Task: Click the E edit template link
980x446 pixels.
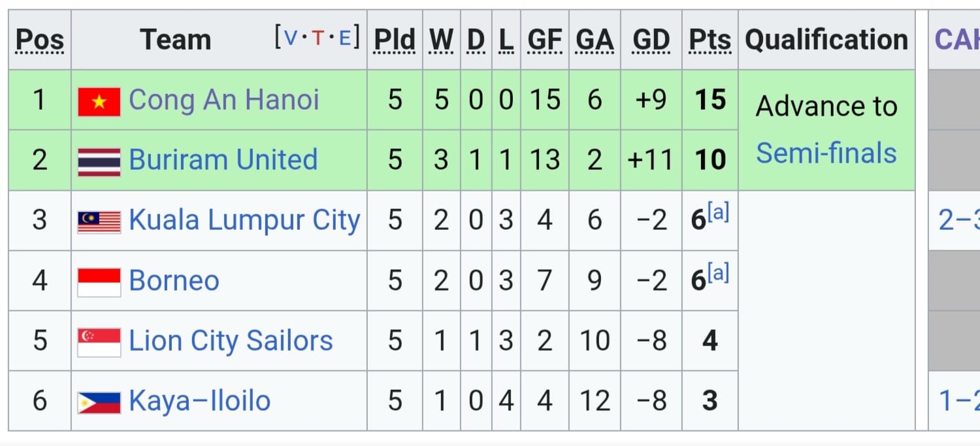Action: tap(345, 38)
